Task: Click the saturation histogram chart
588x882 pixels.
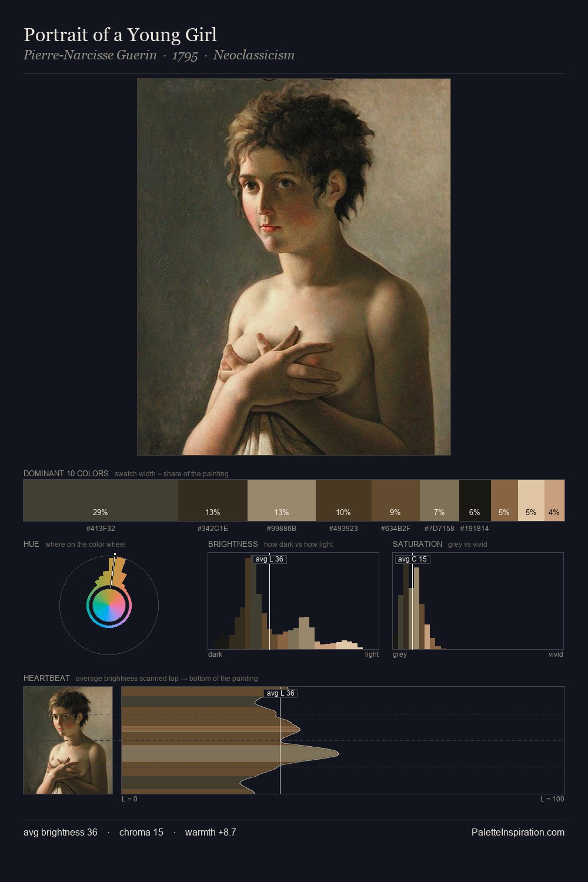Action: [478, 601]
